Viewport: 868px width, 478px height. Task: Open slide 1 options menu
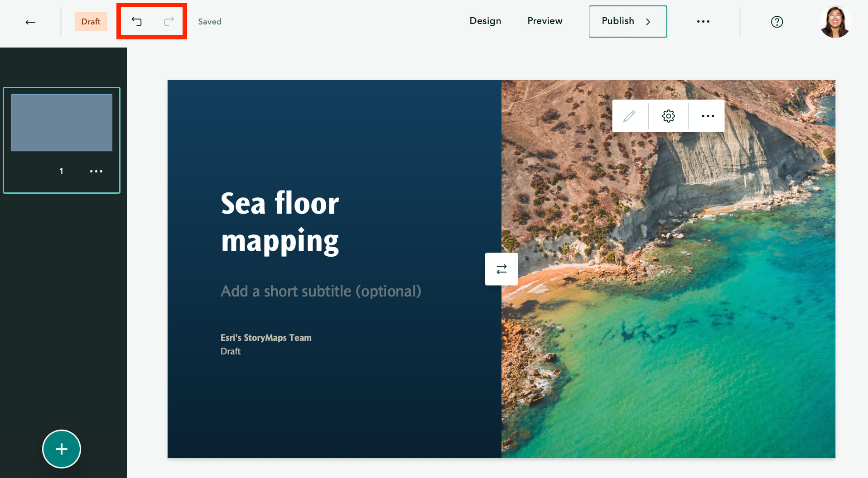pyautogui.click(x=96, y=171)
